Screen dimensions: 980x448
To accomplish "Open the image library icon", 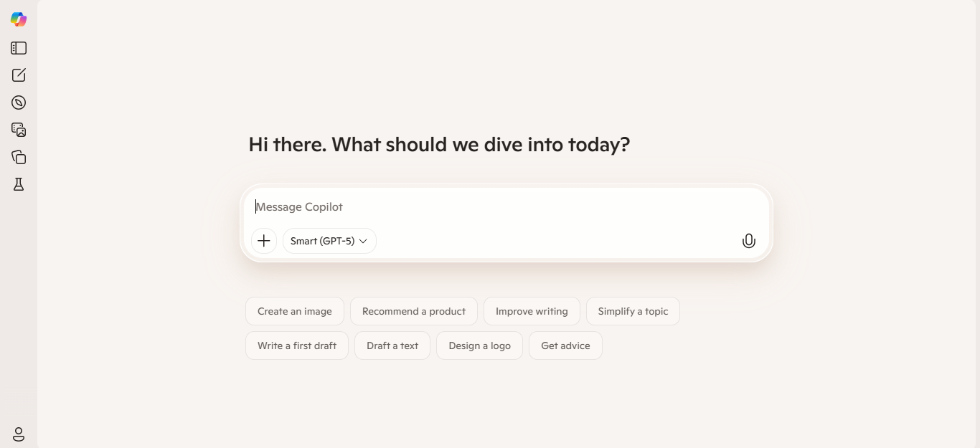I will pyautogui.click(x=19, y=130).
